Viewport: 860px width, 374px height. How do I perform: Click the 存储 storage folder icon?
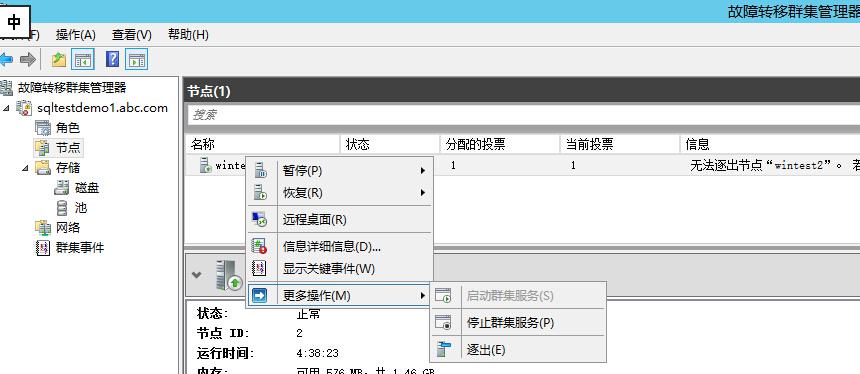click(43, 168)
